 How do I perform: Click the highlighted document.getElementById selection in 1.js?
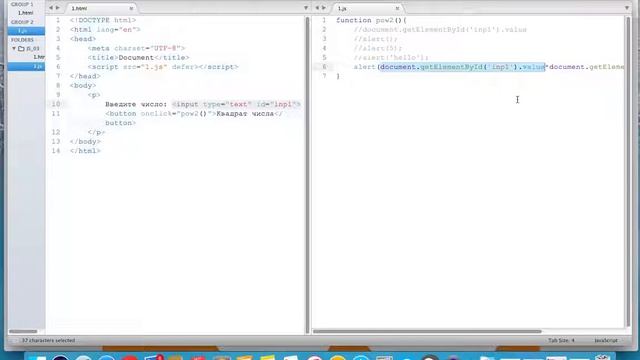[x=462, y=67]
